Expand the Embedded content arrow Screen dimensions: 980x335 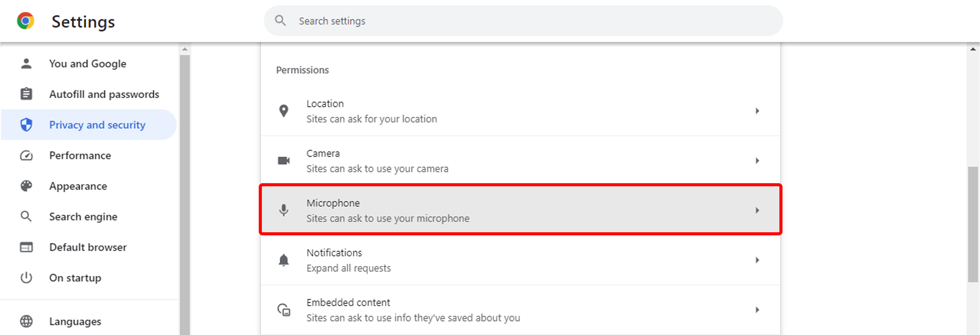pyautogui.click(x=757, y=310)
